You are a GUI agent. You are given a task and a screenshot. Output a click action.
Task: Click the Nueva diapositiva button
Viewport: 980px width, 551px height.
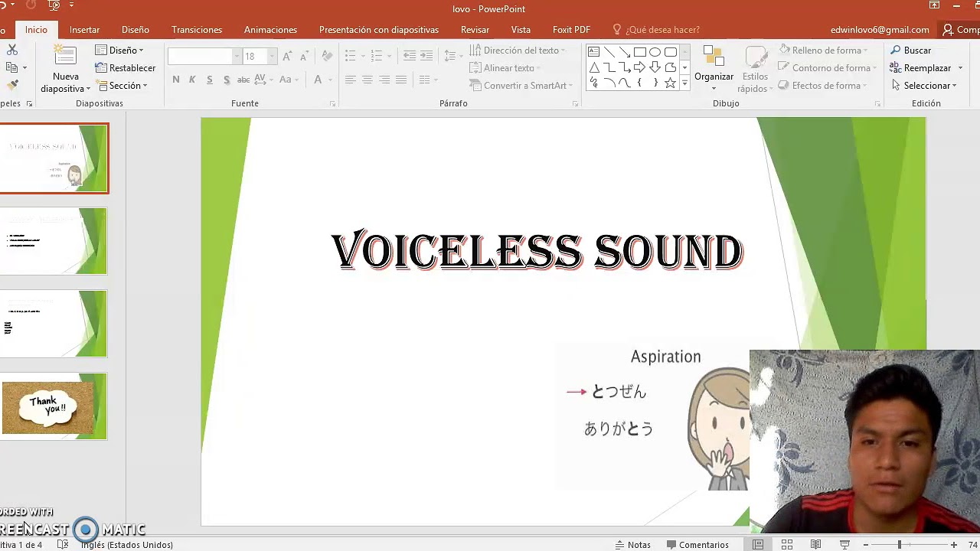65,69
